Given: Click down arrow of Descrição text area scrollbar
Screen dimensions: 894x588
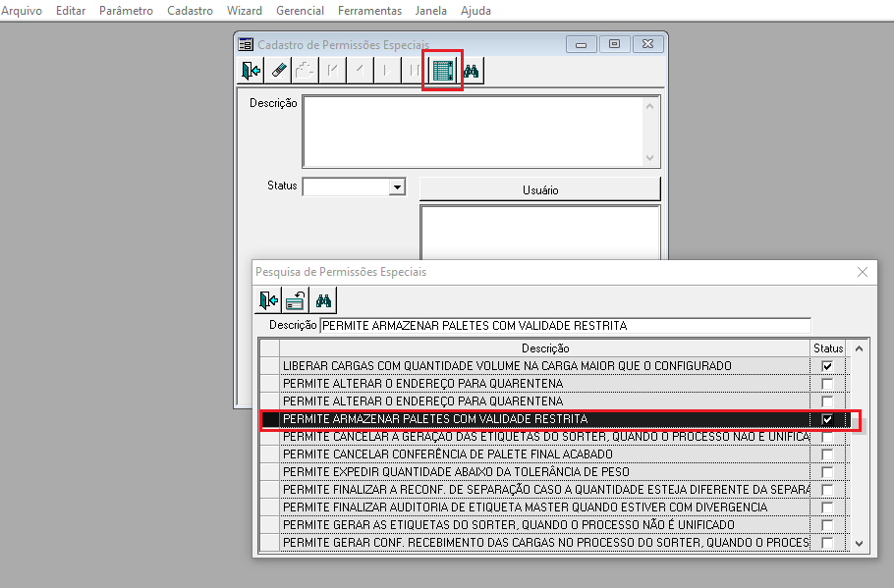Looking at the screenshot, I should 650,158.
